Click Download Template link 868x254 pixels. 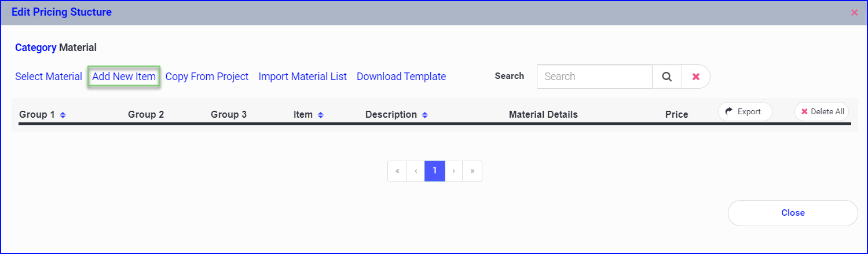point(401,77)
